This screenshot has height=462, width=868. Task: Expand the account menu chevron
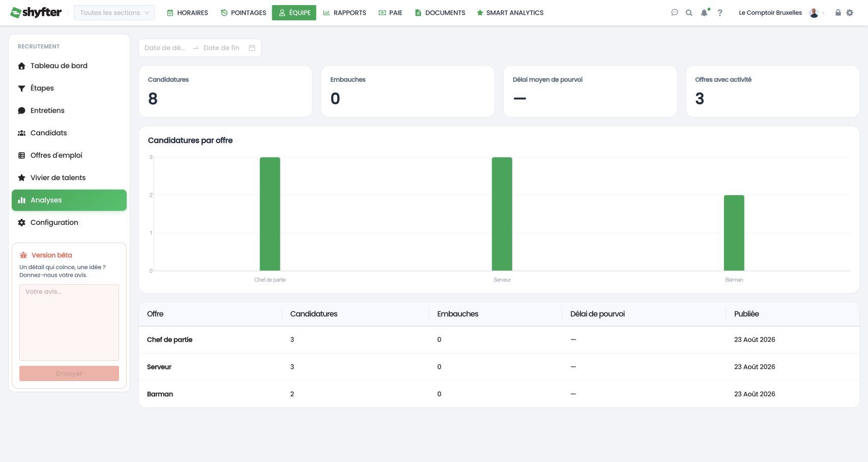pyautogui.click(x=823, y=13)
